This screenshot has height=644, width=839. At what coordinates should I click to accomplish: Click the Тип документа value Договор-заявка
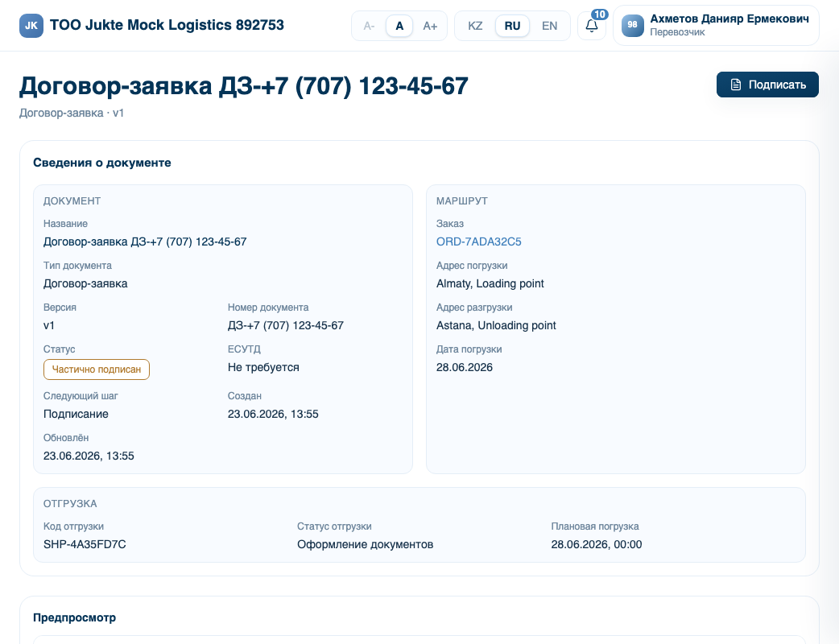(x=85, y=283)
